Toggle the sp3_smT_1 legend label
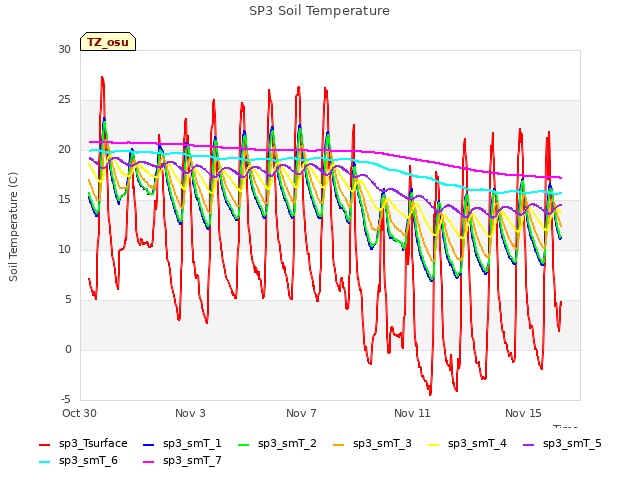Image resolution: width=640 pixels, height=480 pixels. point(192,444)
